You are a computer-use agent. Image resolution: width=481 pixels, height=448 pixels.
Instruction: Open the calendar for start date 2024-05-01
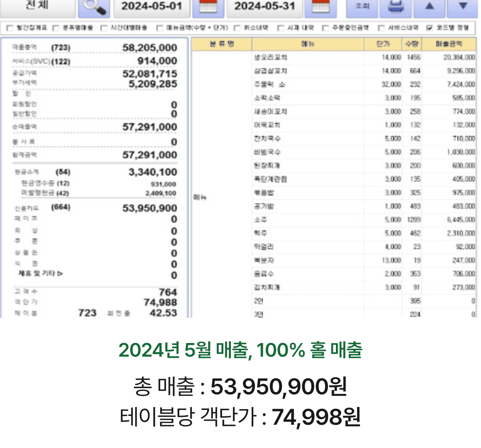(x=208, y=8)
